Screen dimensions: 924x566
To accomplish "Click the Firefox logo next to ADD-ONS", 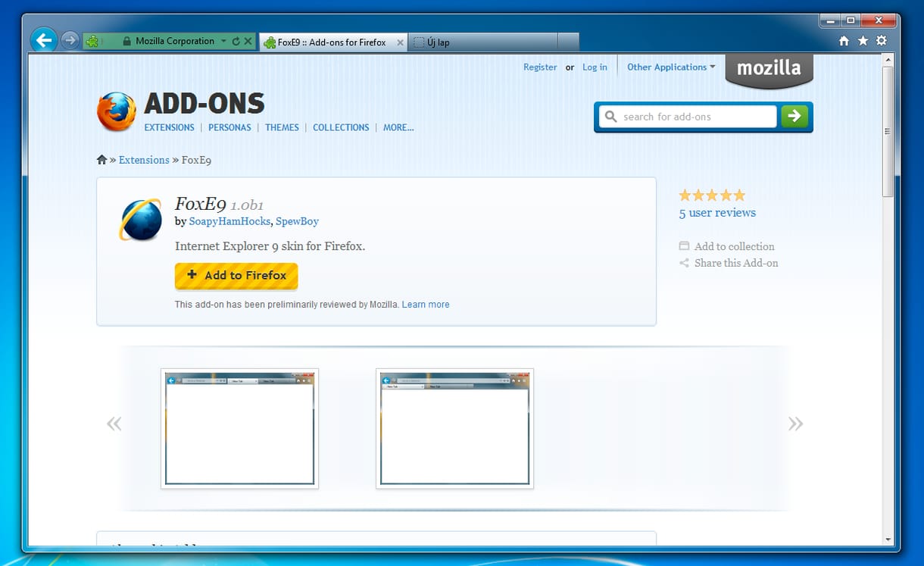I will (117, 111).
